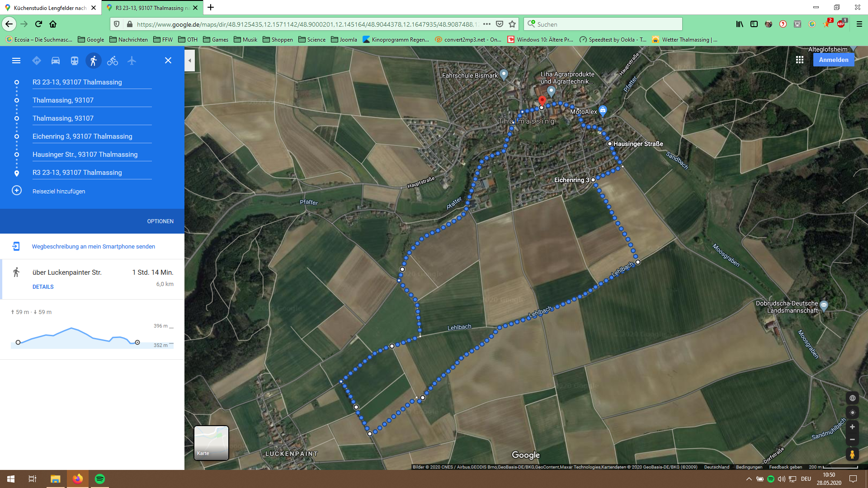The width and height of the screenshot is (868, 488).
Task: Toggle the Karte map layer thumbnail
Action: click(x=211, y=443)
